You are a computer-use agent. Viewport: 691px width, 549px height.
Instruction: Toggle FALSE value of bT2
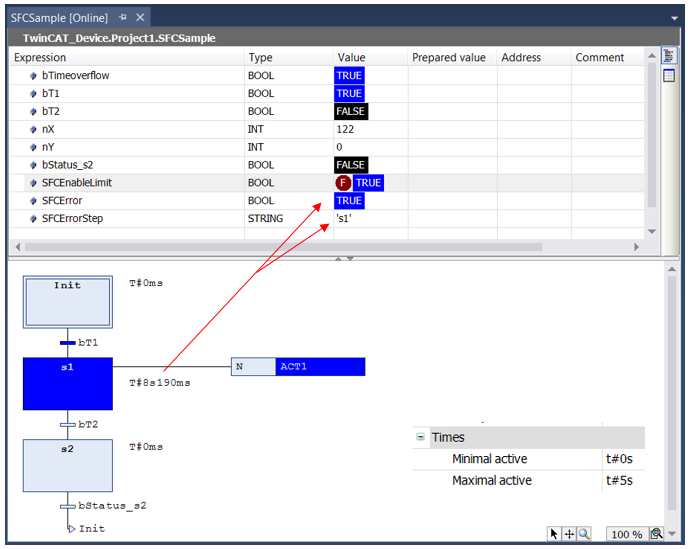click(351, 111)
